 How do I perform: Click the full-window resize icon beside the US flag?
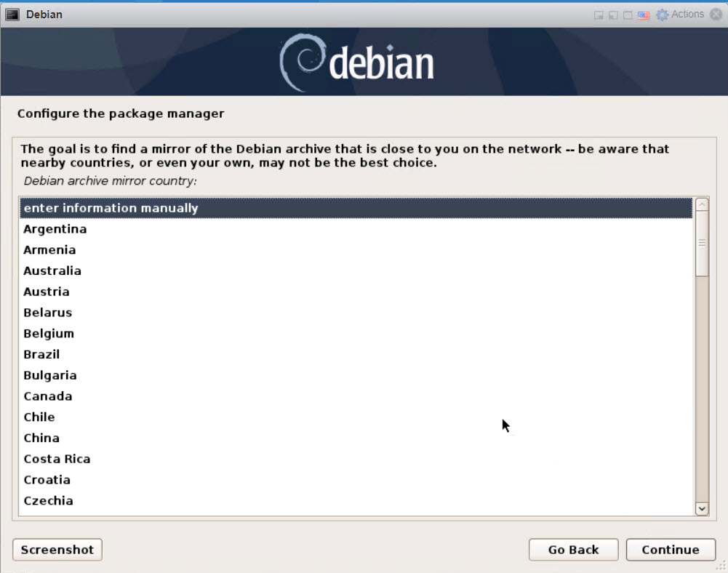[x=628, y=15]
